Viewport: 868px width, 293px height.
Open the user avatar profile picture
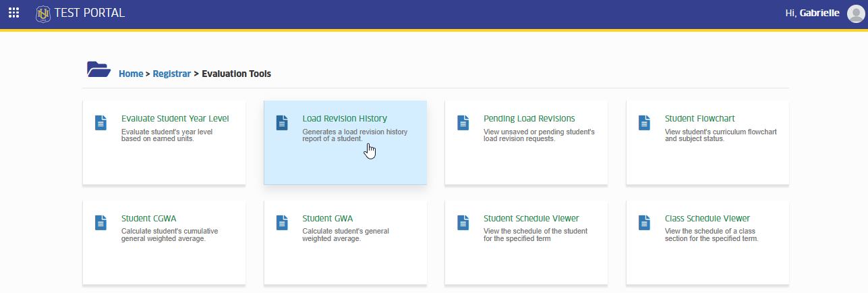click(x=855, y=14)
